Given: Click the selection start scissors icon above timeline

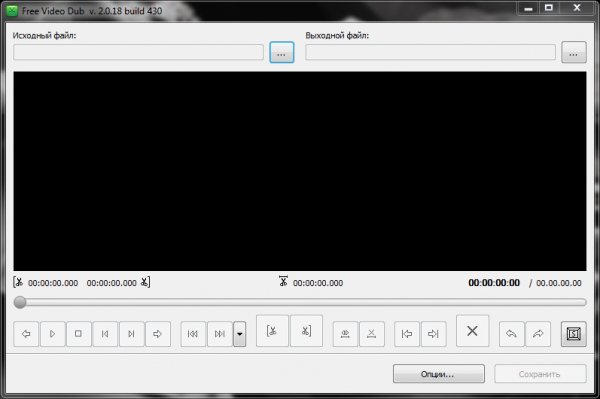Looking at the screenshot, I should 18,283.
